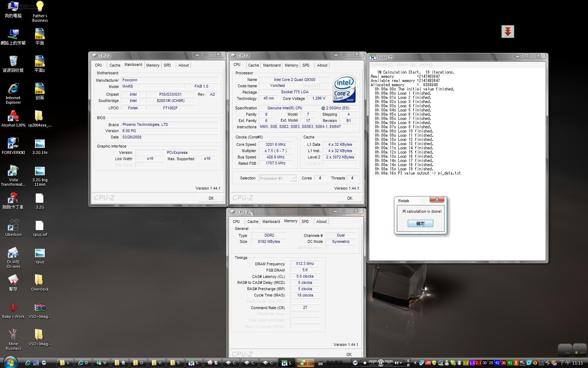Open the 平面1 DWG file icon
Viewport: 588px width, 368px height.
coord(40,64)
